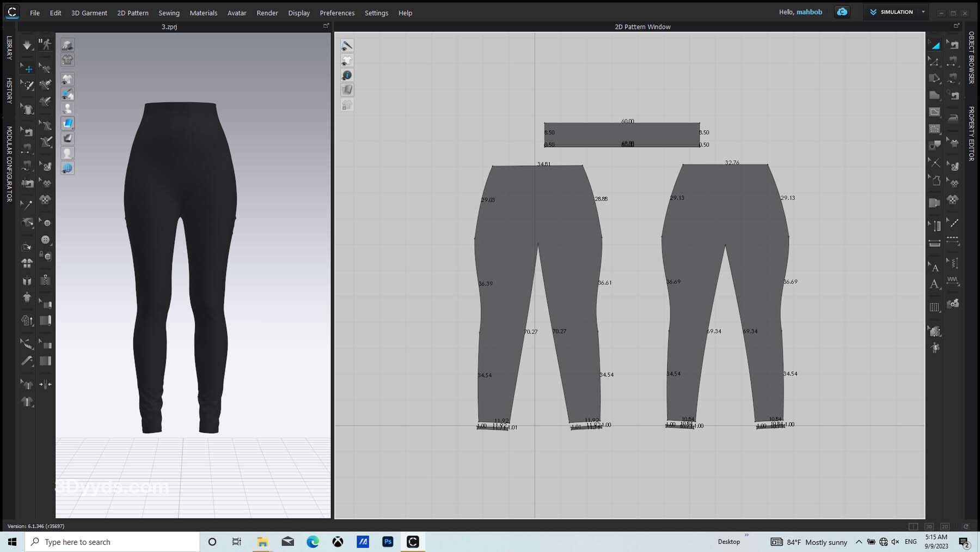
Task: Expand the LIBRARY side panel
Action: pos(9,48)
